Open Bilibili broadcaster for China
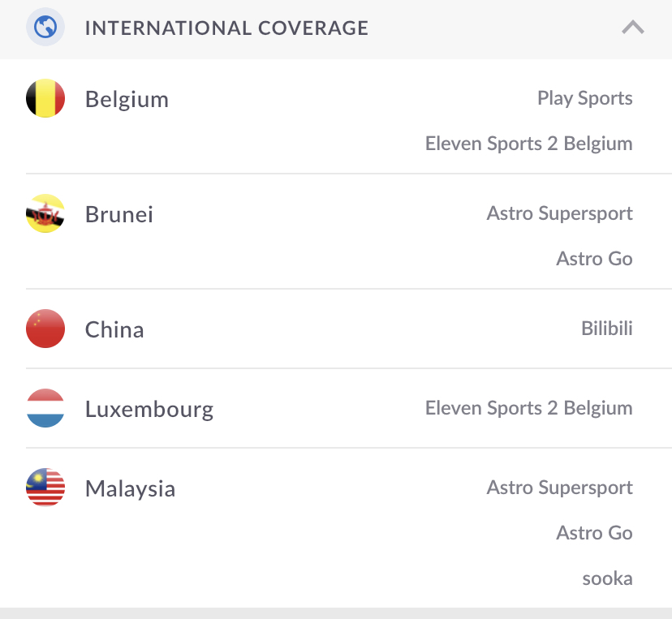This screenshot has width=672, height=619. (606, 329)
